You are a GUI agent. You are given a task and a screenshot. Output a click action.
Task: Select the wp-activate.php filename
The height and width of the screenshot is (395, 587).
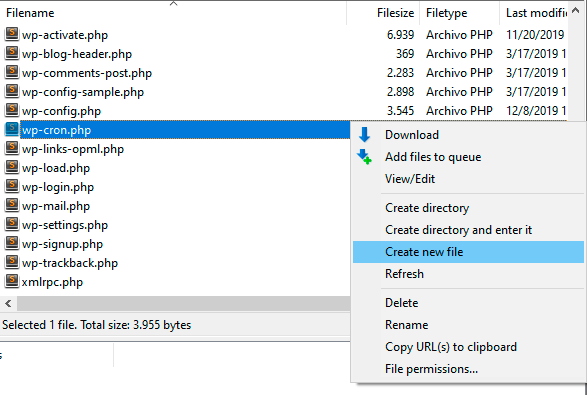65,35
